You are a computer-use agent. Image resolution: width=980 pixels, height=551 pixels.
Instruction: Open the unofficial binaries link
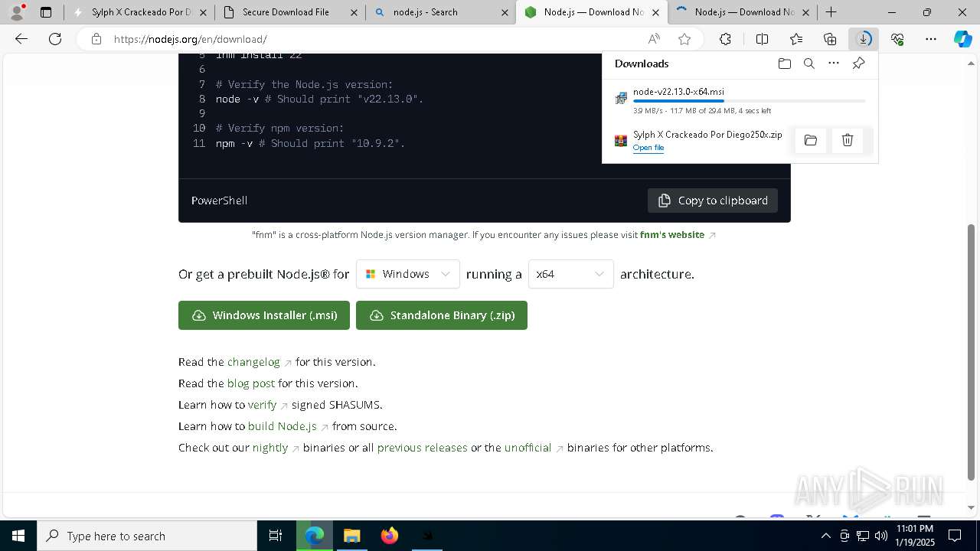pyautogui.click(x=534, y=448)
